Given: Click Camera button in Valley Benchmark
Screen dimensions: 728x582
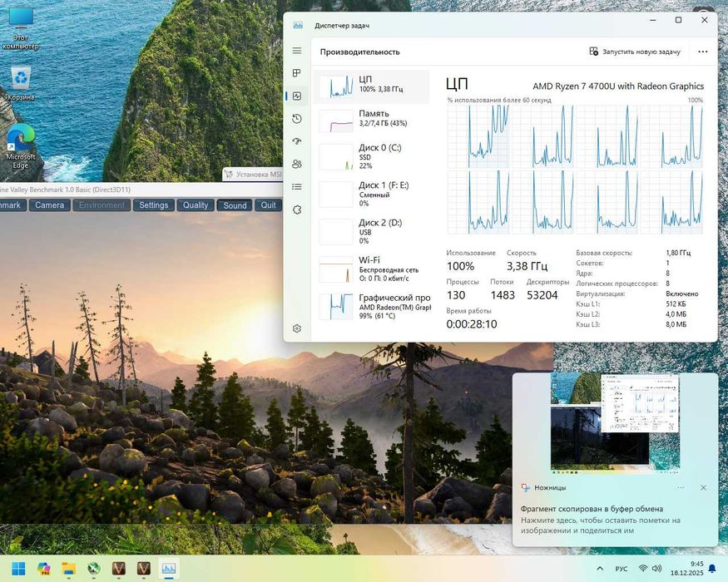Looking at the screenshot, I should click(x=50, y=205).
